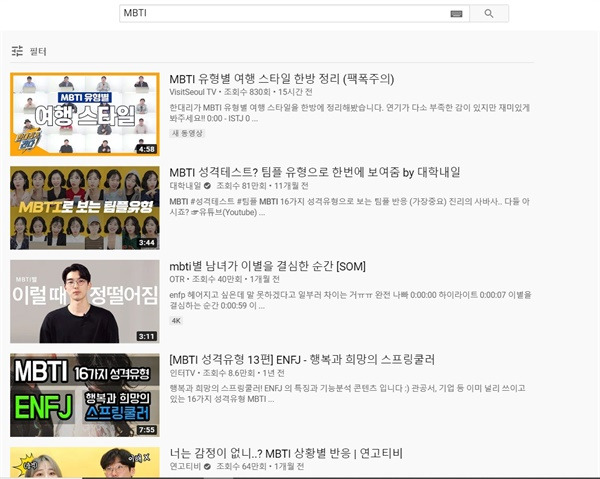Click 조회수 81만회 view count text
This screenshot has height=479, width=600.
[x=241, y=186]
